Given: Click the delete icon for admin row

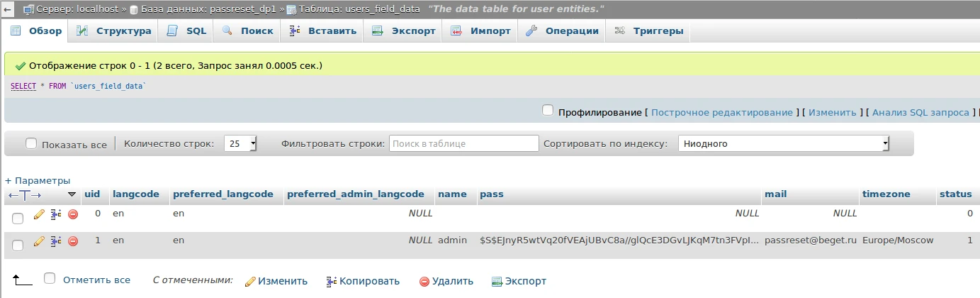Looking at the screenshot, I should [x=73, y=241].
